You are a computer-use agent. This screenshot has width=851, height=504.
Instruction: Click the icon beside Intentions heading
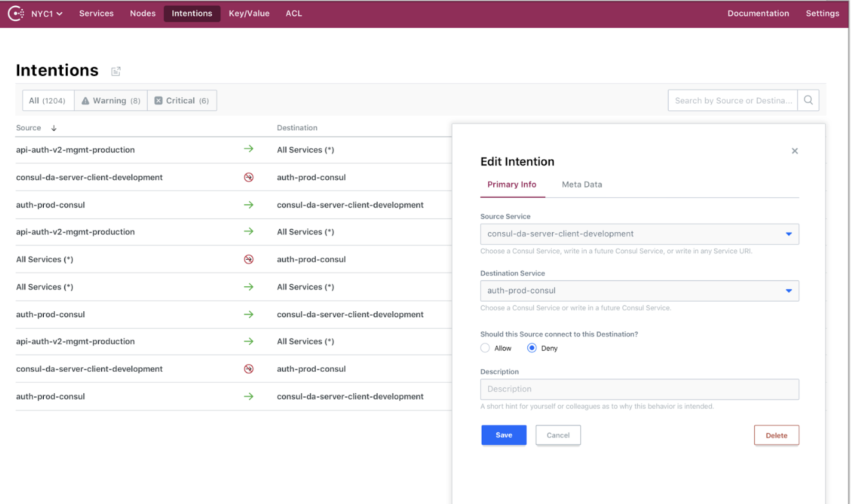tap(116, 71)
